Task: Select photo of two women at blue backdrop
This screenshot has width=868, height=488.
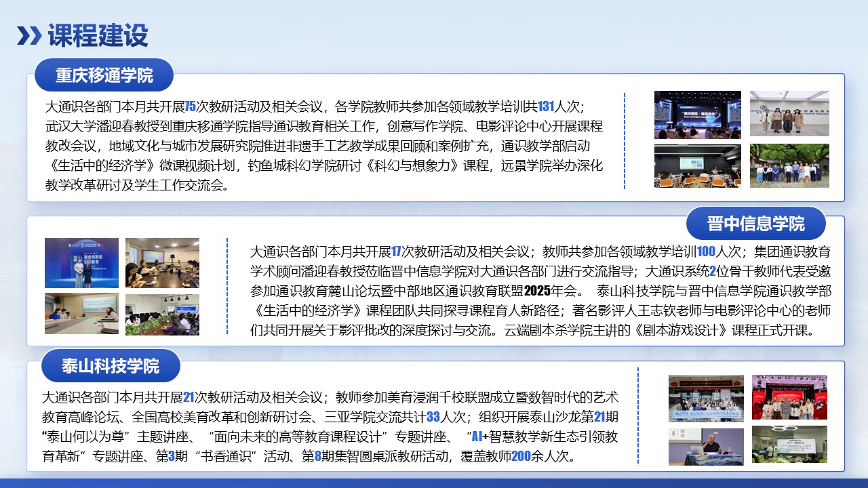Action: point(81,263)
